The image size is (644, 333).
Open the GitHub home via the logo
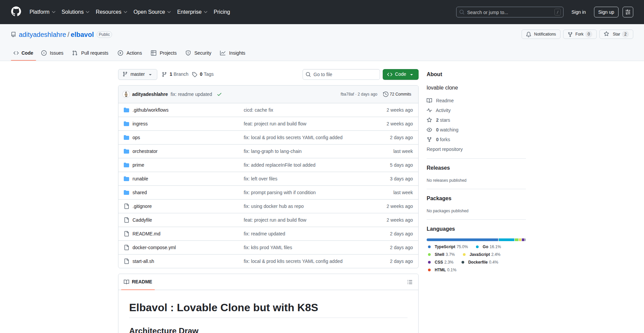click(15, 12)
